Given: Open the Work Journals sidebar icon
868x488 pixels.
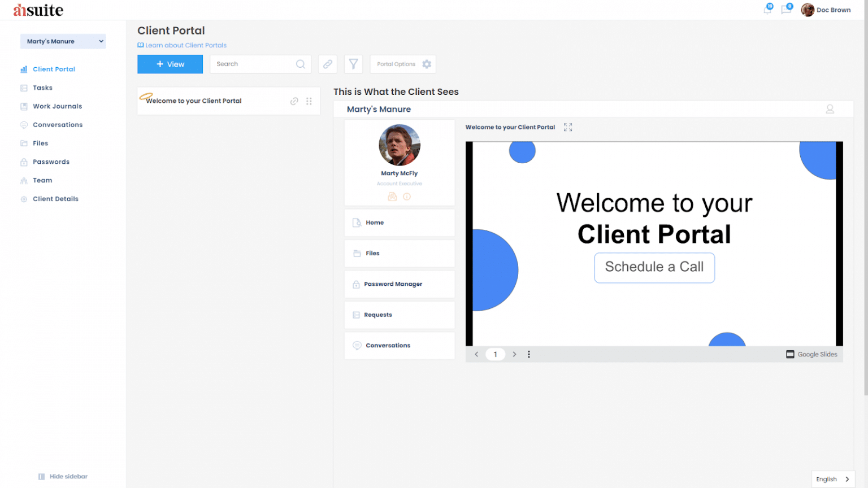Looking at the screenshot, I should coord(23,106).
